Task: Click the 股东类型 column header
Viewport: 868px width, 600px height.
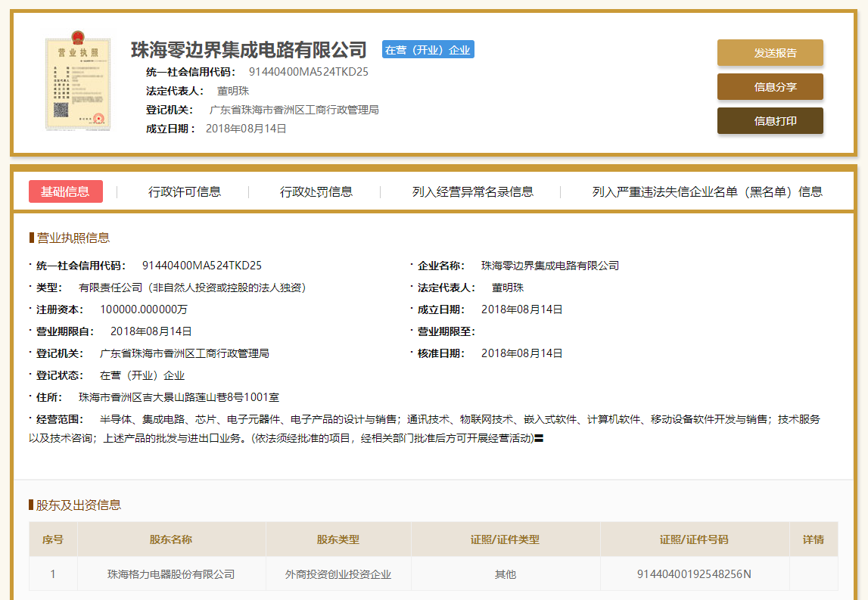Action: [x=338, y=539]
